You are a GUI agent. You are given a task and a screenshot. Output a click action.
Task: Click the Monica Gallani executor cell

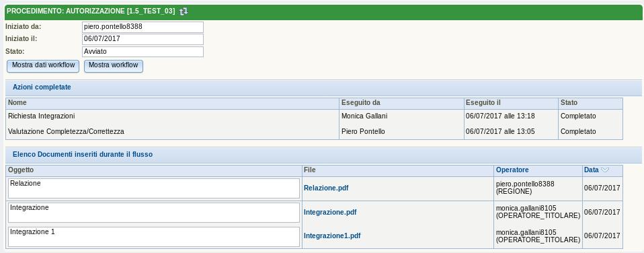[x=401, y=116]
